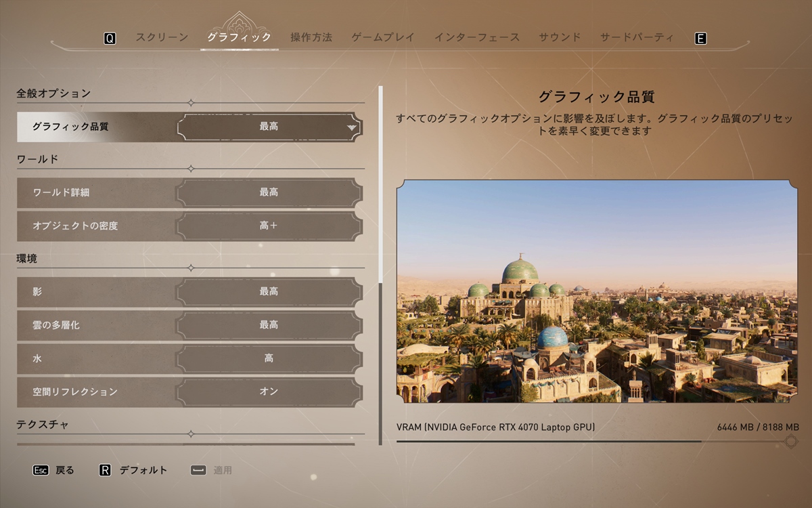Switch to the サードパーティ tab
This screenshot has width=812, height=508.
[637, 37]
